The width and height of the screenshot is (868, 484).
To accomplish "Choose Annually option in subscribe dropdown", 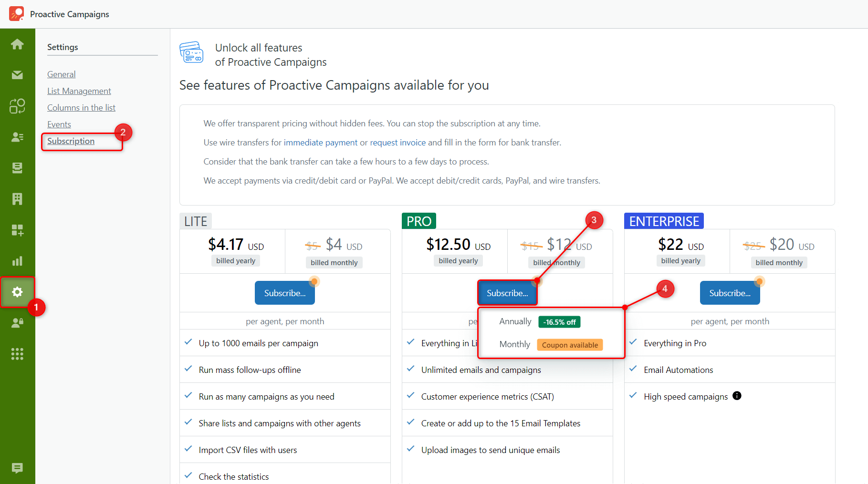I will (x=515, y=321).
